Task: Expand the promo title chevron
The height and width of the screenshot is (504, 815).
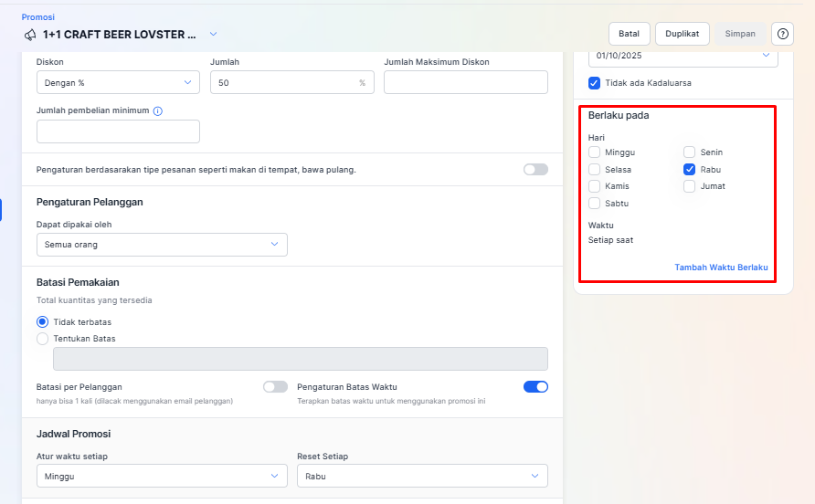Action: pos(213,35)
